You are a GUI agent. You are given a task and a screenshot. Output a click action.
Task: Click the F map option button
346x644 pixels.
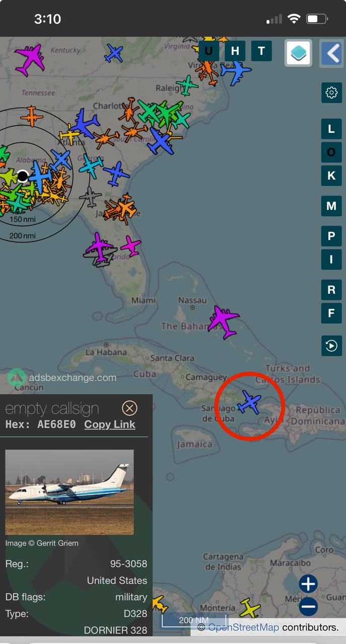point(331,313)
